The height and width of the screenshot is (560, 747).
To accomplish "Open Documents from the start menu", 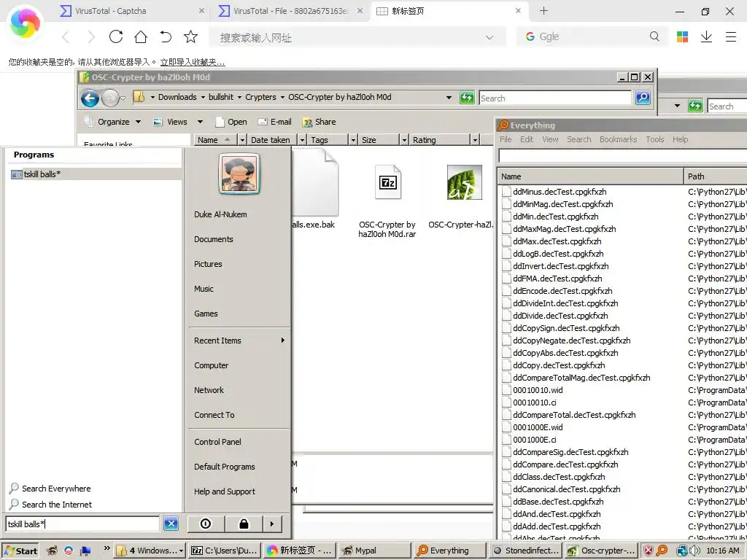I will [214, 239].
